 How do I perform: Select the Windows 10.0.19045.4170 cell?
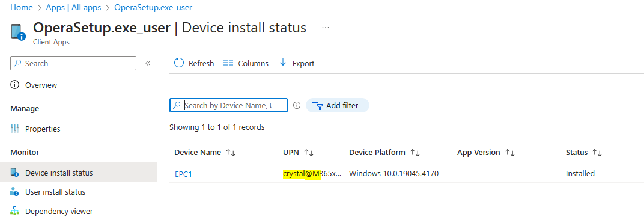(x=393, y=173)
